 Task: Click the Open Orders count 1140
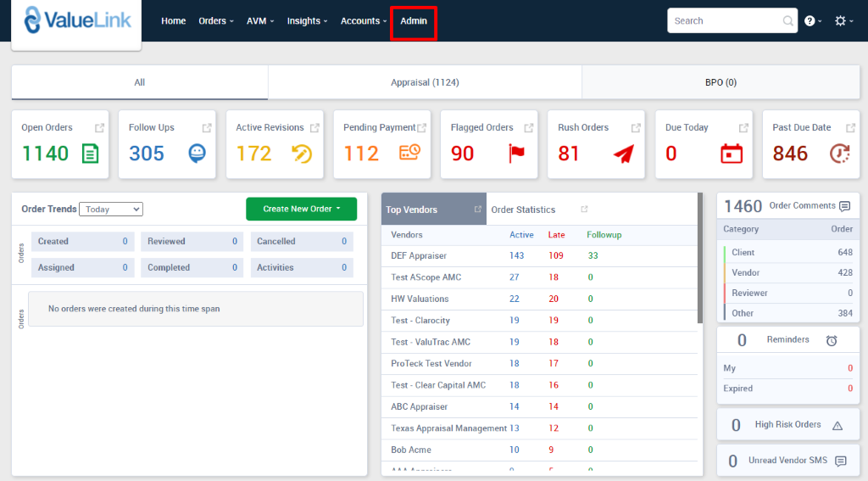46,154
